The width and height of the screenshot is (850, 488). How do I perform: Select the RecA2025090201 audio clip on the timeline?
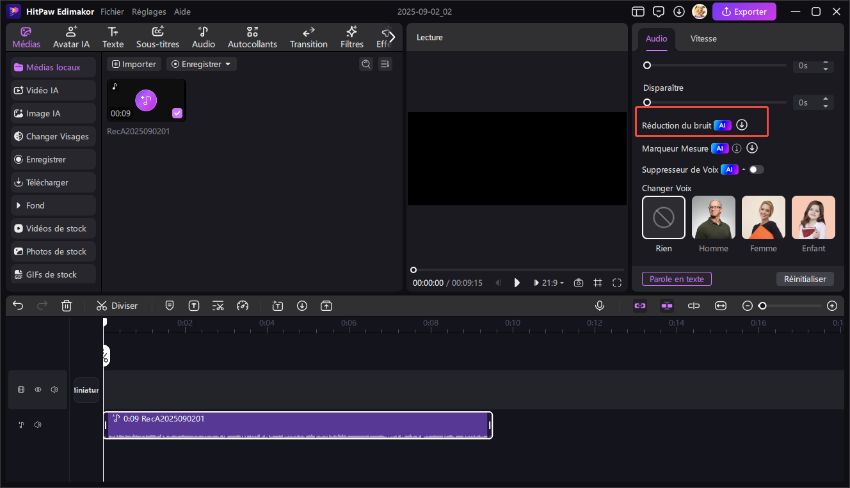pyautogui.click(x=298, y=425)
